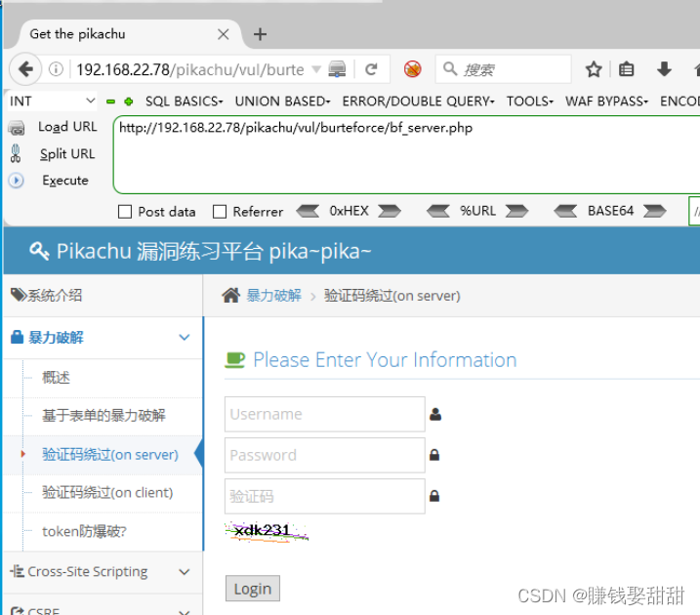Screen dimensions: 700x615
Task: Open the TOOLS menu
Action: click(530, 102)
